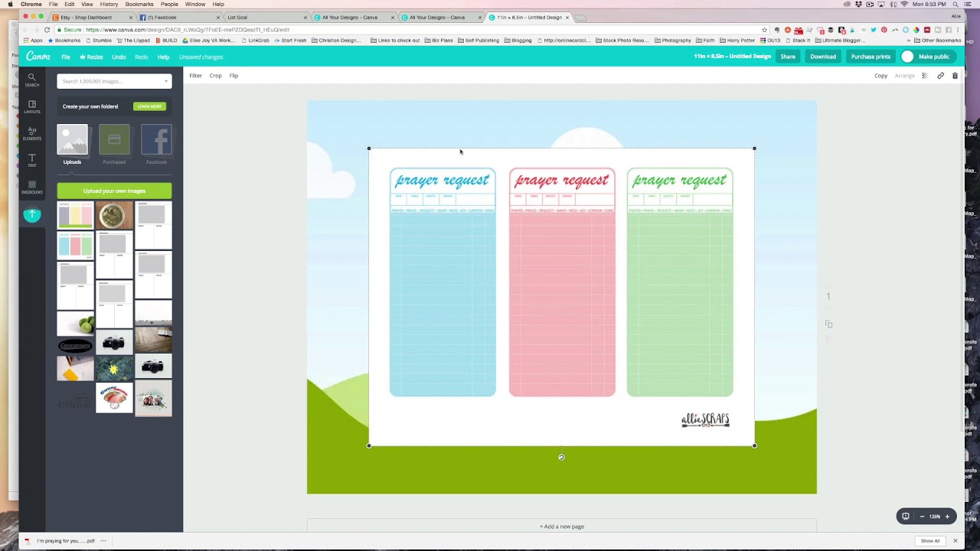Select the Uploads folder
The width and height of the screenshot is (980, 551).
(72, 145)
